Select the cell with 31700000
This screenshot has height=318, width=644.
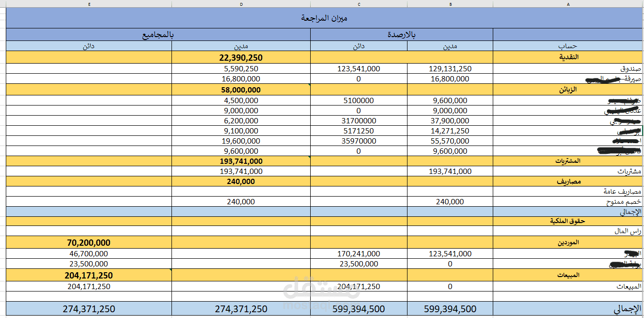point(359,121)
